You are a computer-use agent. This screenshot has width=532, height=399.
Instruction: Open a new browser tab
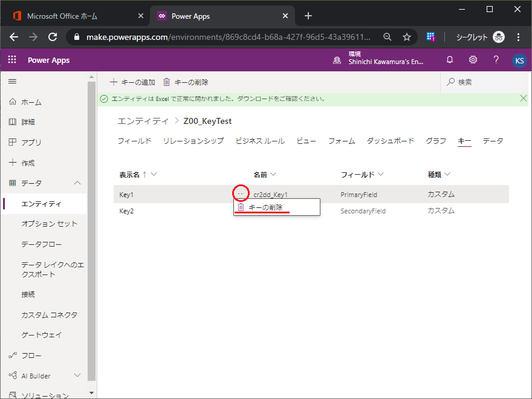pos(308,16)
